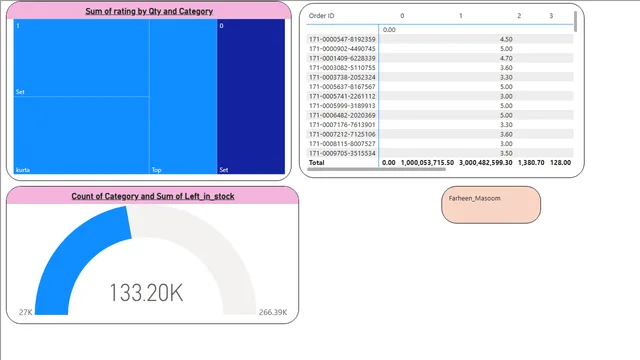This screenshot has height=360, width=640.
Task: Select row 171-0007212-7125106
Action: 440,134
